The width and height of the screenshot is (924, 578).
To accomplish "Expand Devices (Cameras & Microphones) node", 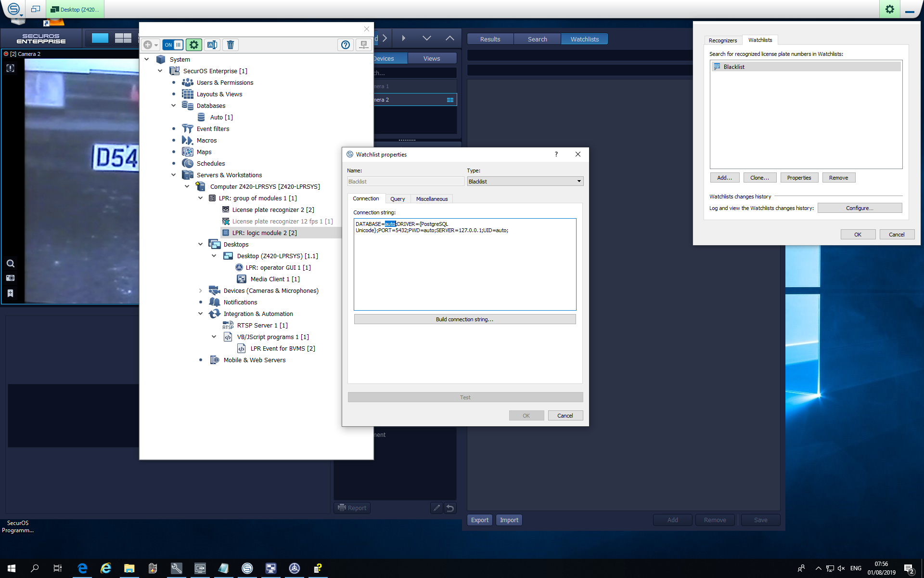I will tap(201, 290).
